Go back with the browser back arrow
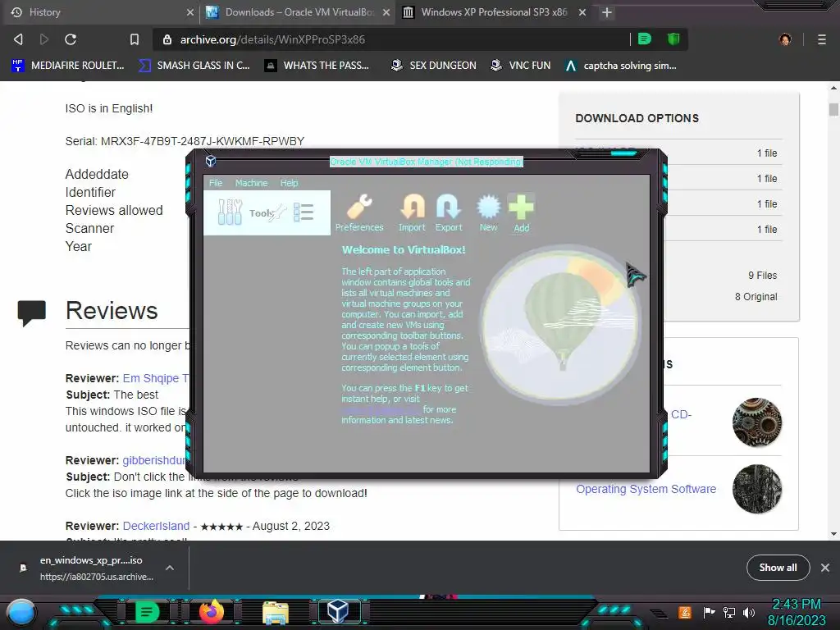This screenshot has width=840, height=630. click(18, 39)
